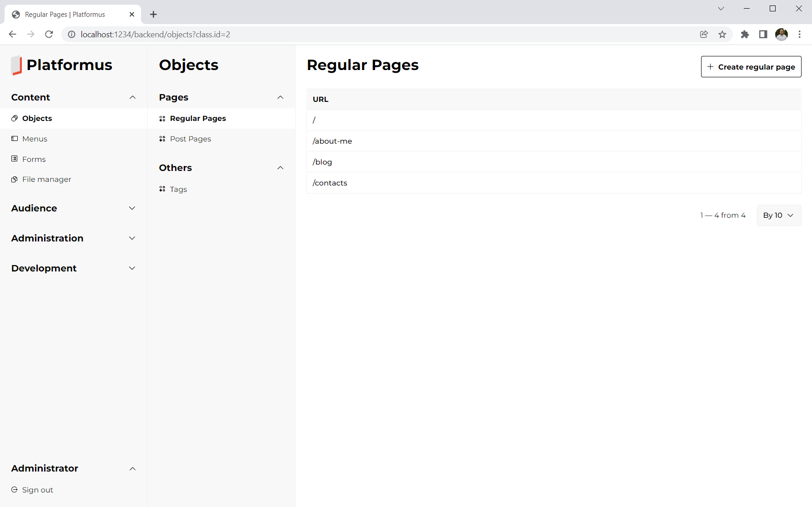Click the Platformus logo icon
The image size is (812, 507).
coord(16,65)
